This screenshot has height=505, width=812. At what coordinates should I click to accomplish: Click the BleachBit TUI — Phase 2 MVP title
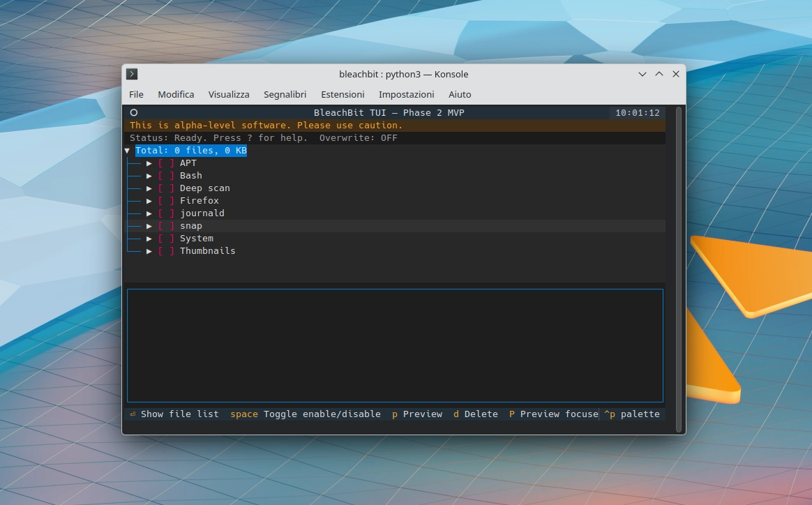389,112
